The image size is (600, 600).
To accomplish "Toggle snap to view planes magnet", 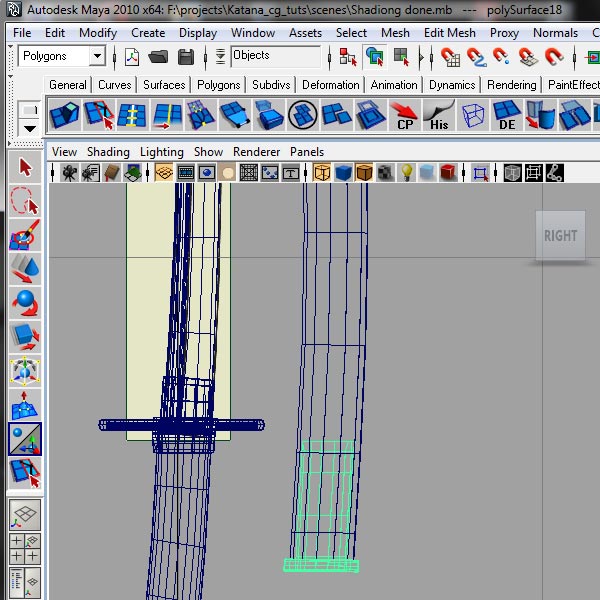I will click(x=528, y=57).
